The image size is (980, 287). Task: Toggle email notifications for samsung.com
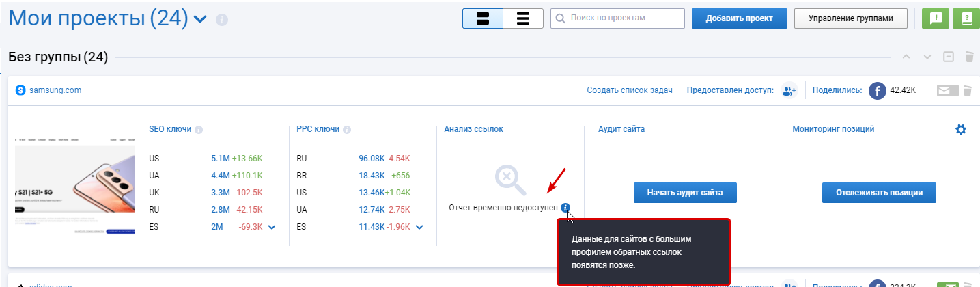[947, 90]
